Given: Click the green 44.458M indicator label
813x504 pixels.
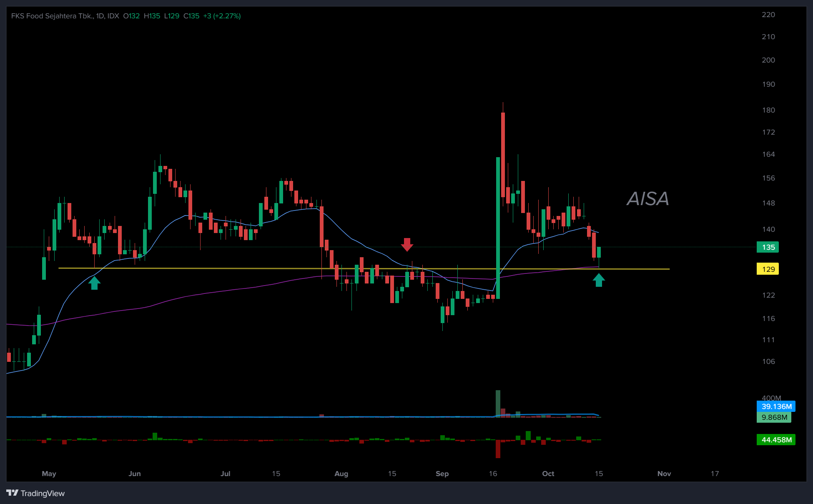Looking at the screenshot, I should tap(776, 440).
